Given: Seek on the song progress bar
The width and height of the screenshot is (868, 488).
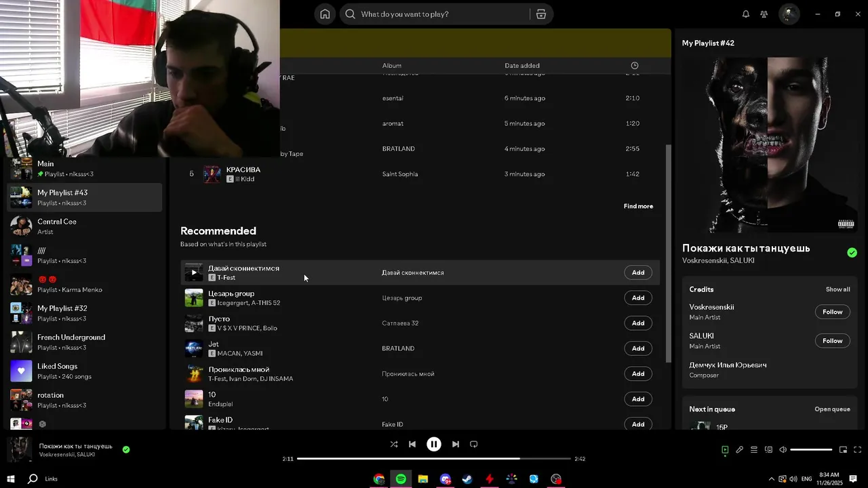Looking at the screenshot, I should pos(434,459).
